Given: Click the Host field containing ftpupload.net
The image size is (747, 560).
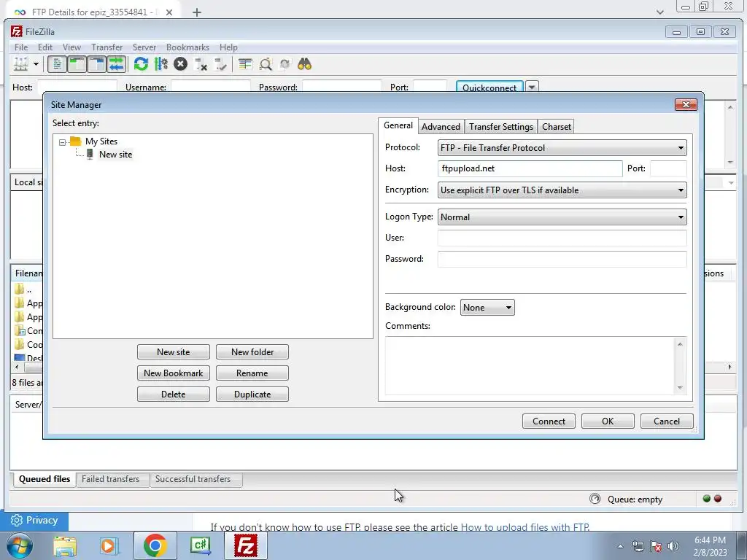Looking at the screenshot, I should 530,168.
